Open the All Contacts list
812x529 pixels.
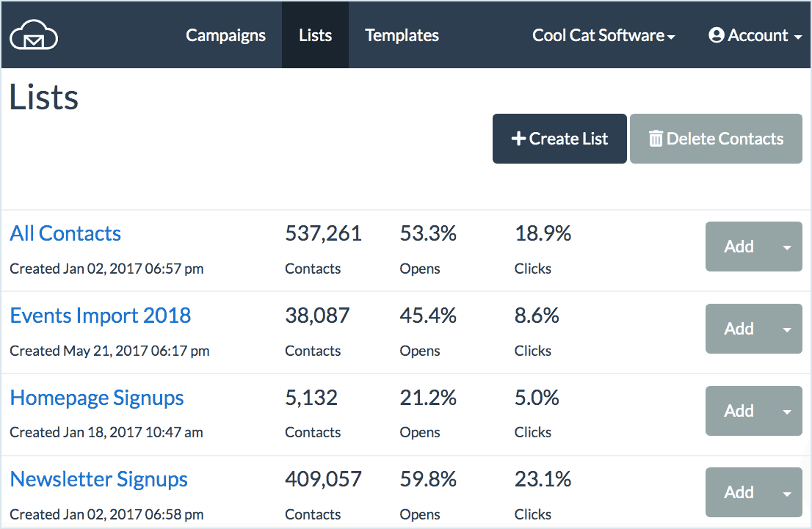click(65, 233)
